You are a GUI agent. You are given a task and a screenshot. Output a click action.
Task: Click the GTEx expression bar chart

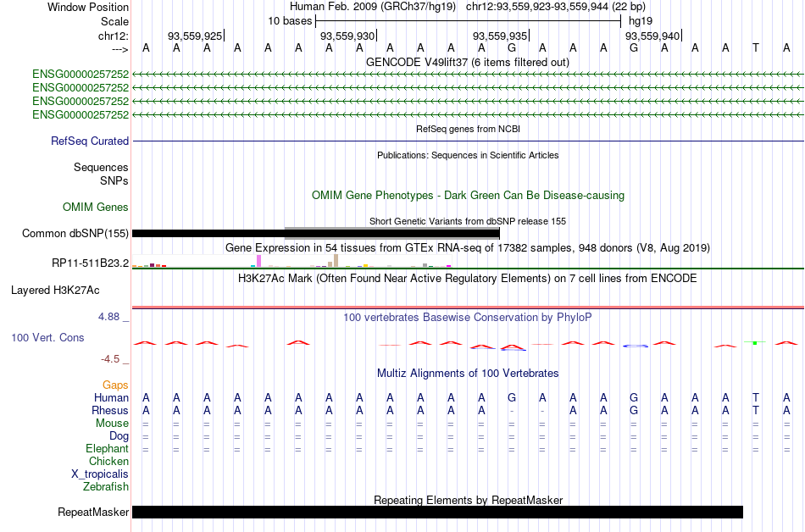291,261
